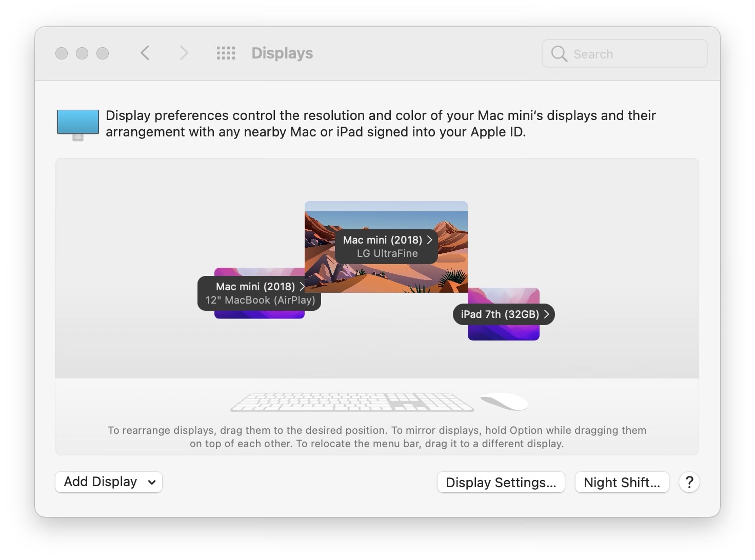Expand 12" MacBook (AirPlay) label chevron
This screenshot has width=755, height=560.
[x=302, y=286]
